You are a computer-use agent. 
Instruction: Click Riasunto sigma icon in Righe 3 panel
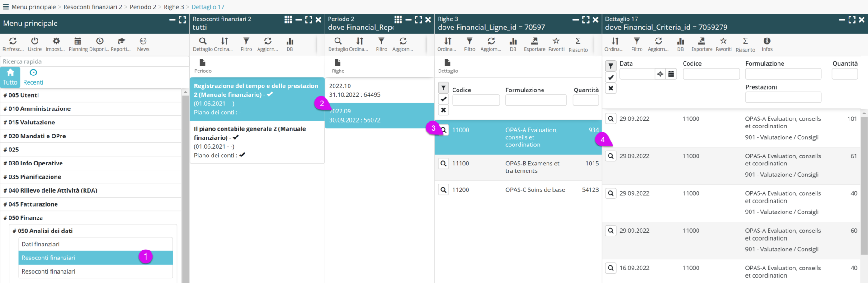pyautogui.click(x=578, y=42)
